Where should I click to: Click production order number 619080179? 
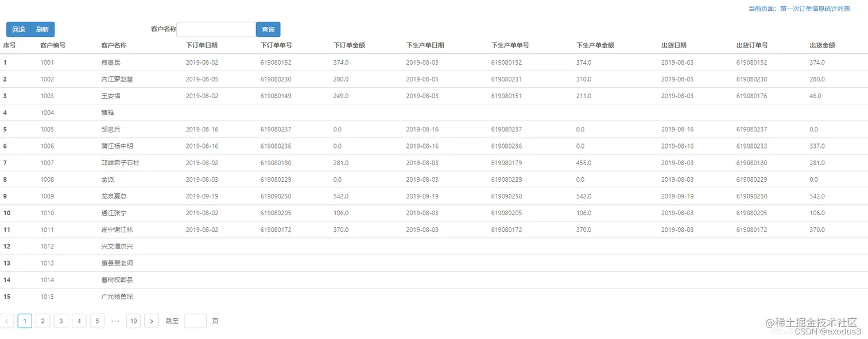(507, 163)
